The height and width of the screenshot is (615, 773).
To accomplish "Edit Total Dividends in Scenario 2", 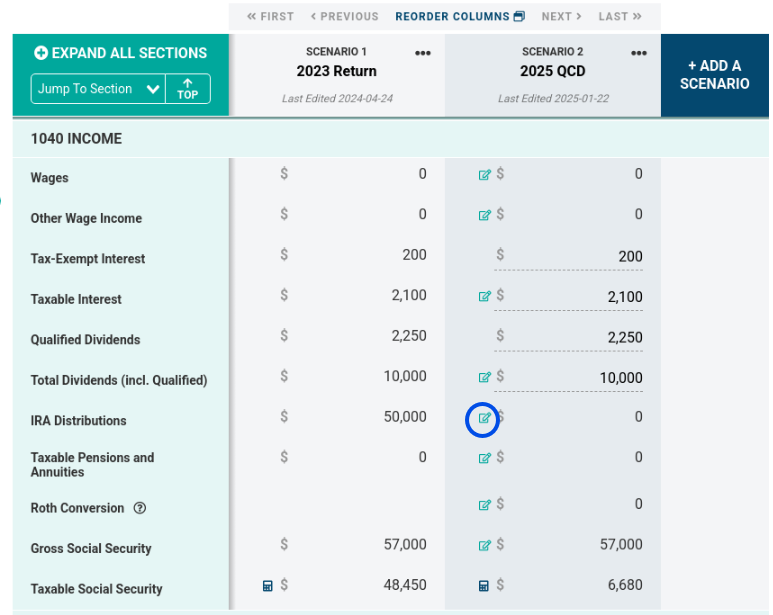I will [485, 377].
